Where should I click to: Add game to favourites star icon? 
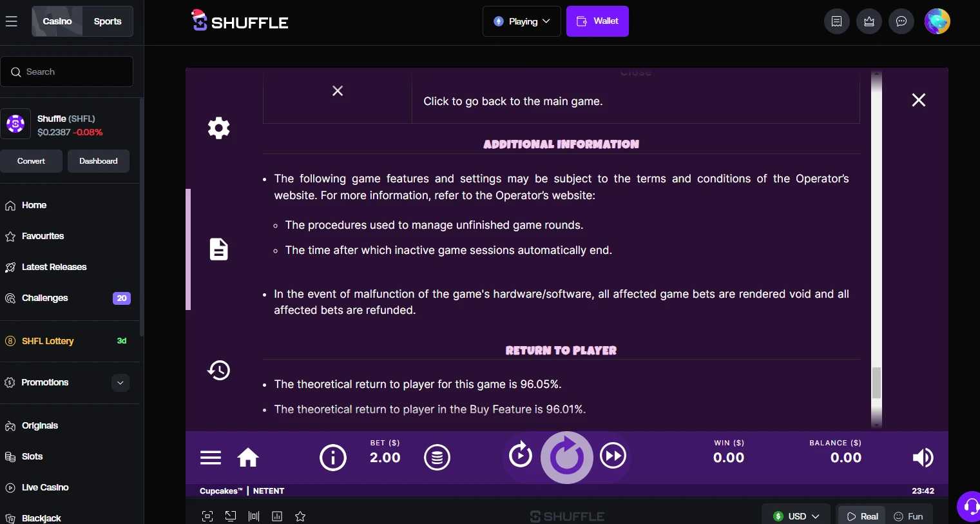(300, 516)
